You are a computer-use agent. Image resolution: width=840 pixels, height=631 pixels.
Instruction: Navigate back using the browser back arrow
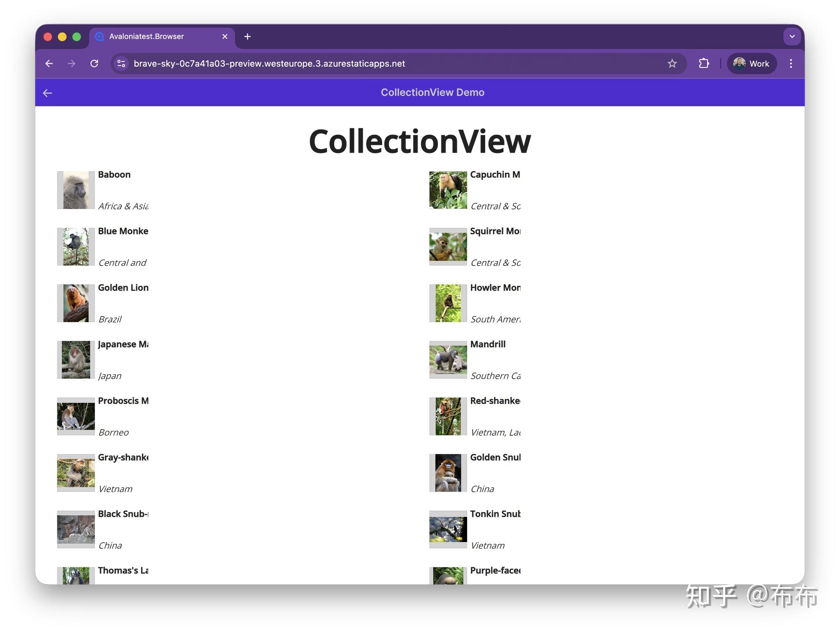49,64
